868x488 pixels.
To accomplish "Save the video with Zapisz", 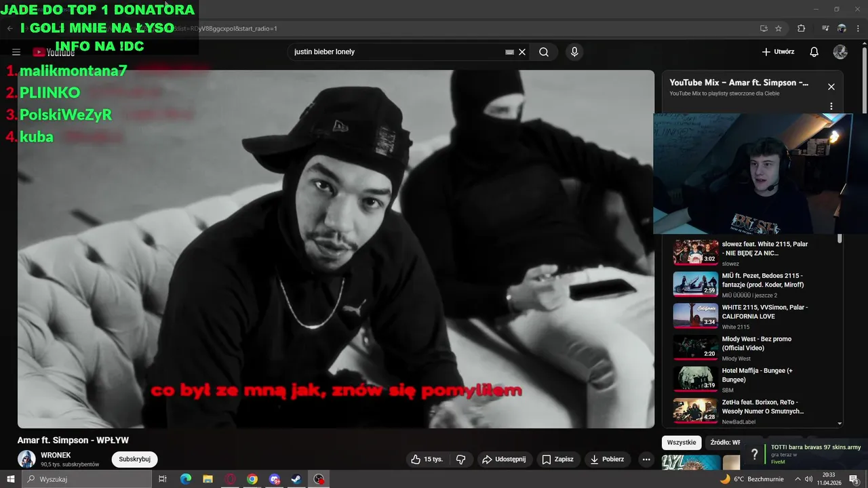I will pyautogui.click(x=557, y=460).
